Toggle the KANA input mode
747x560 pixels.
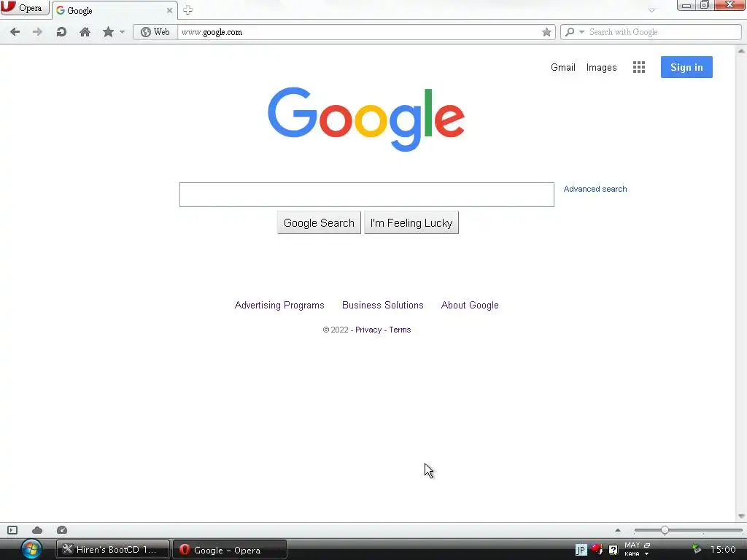[x=632, y=554]
